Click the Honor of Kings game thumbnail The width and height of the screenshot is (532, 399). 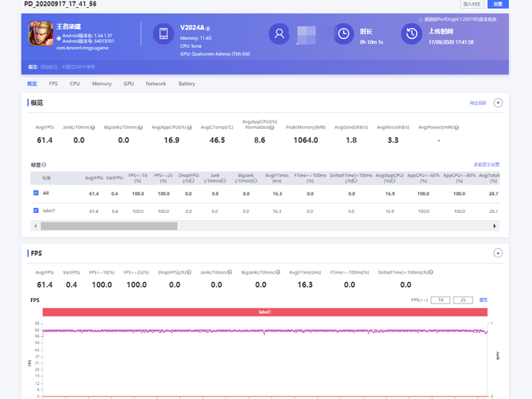click(x=40, y=33)
